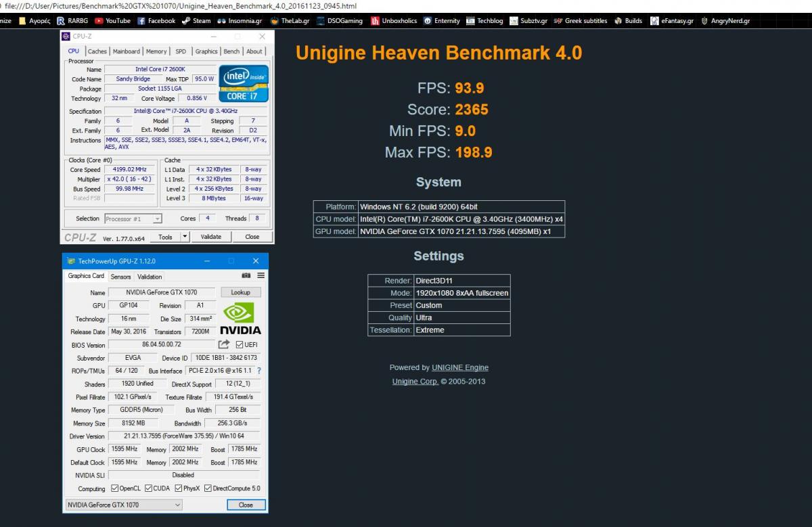Image resolution: width=812 pixels, height=527 pixels.
Task: Click the Max FPS value 198.9
Action: (x=474, y=152)
